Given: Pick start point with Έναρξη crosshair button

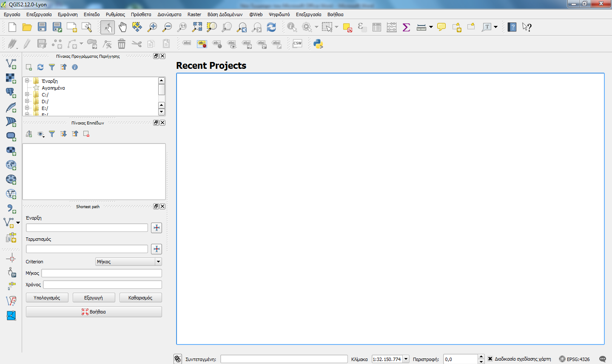Looking at the screenshot, I should (157, 228).
